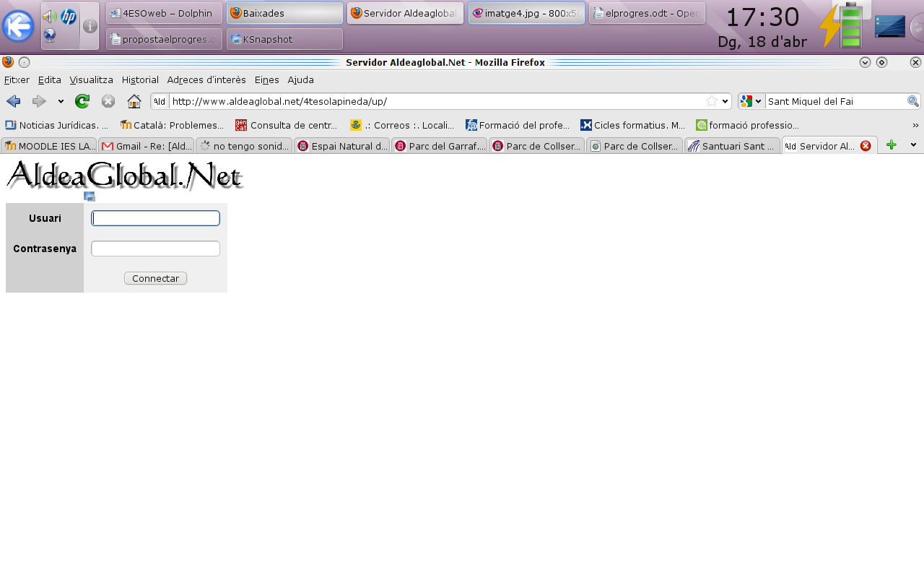Screen dimensions: 924x578
Task: Switch to Parc del Garraf tab
Action: [440, 146]
